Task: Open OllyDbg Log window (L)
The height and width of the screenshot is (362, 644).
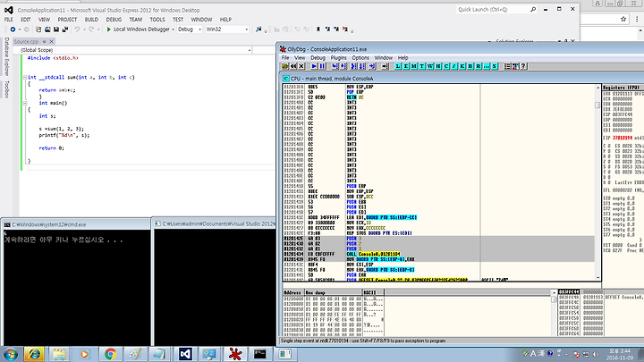Action: pos(397,66)
